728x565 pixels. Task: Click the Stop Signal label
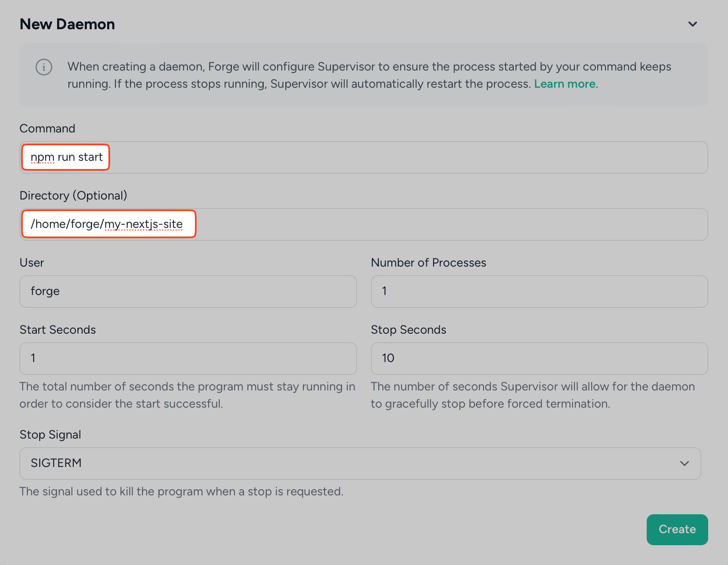tap(50, 434)
